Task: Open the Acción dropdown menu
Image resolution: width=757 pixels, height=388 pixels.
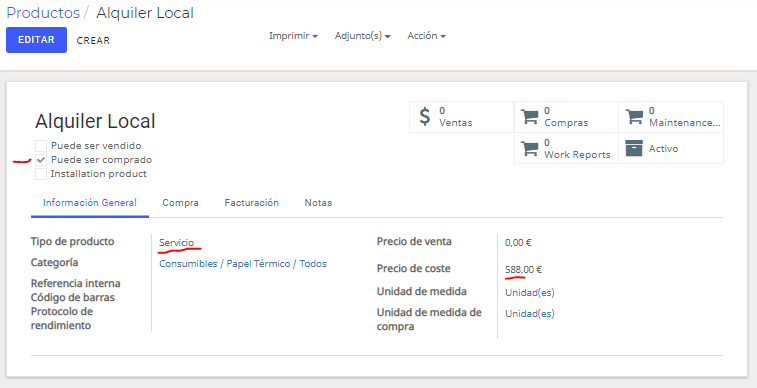Action: tap(426, 36)
